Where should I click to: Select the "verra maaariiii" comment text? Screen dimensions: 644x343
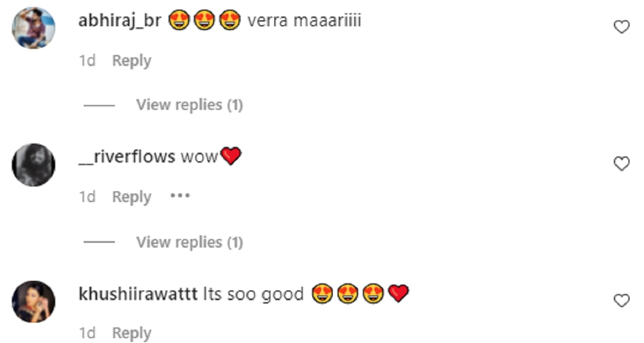[304, 21]
